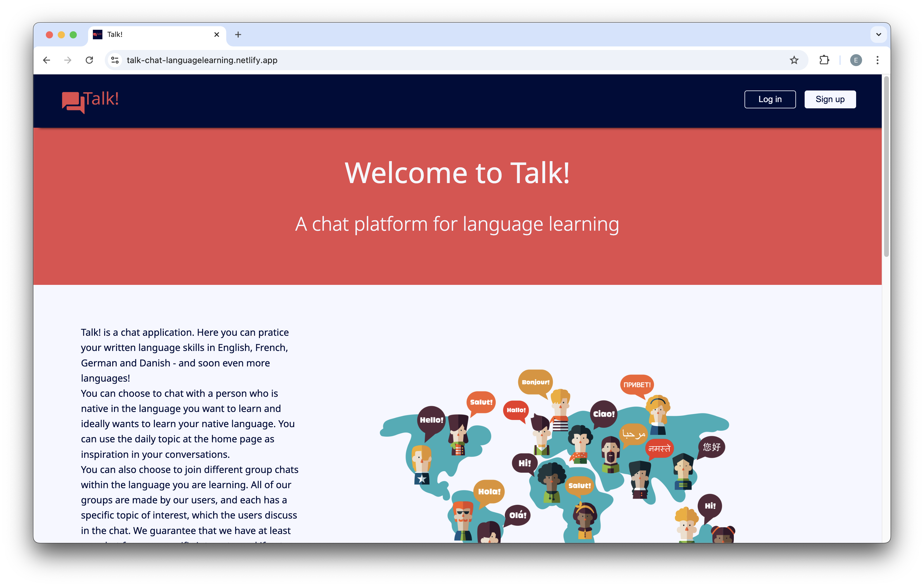
Task: Click the 'Olá!' speech bubble
Action: pyautogui.click(x=518, y=515)
